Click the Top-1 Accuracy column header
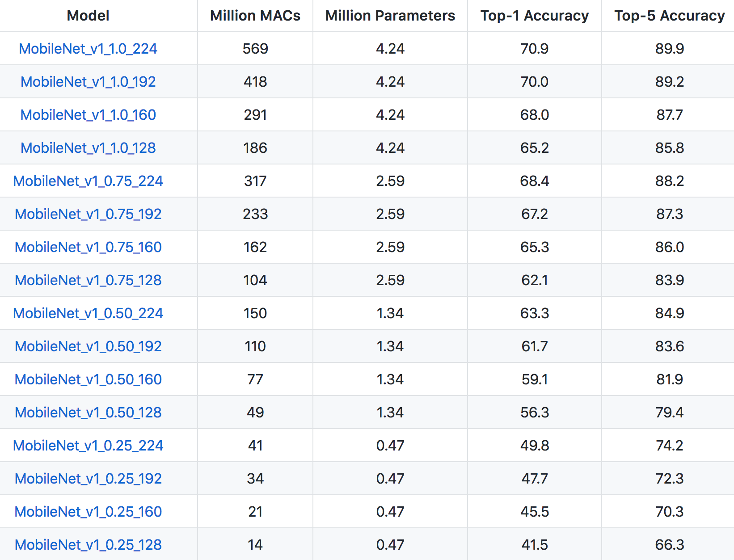 pos(535,16)
